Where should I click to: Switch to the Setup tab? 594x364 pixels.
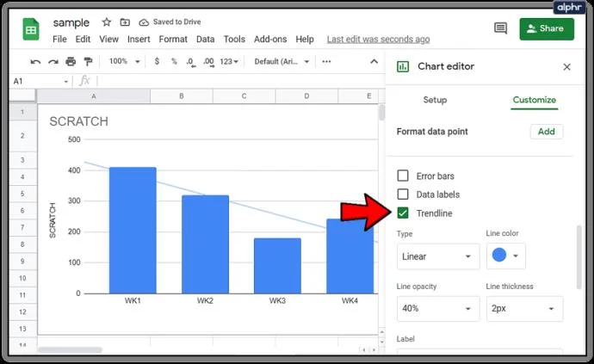coord(435,100)
